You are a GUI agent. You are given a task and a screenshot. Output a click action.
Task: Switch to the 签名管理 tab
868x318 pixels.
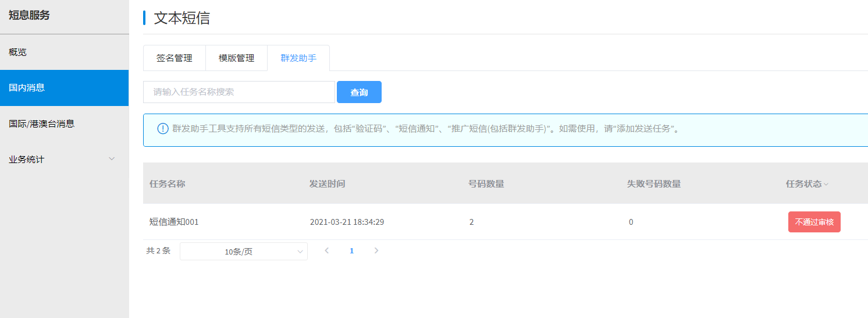175,58
